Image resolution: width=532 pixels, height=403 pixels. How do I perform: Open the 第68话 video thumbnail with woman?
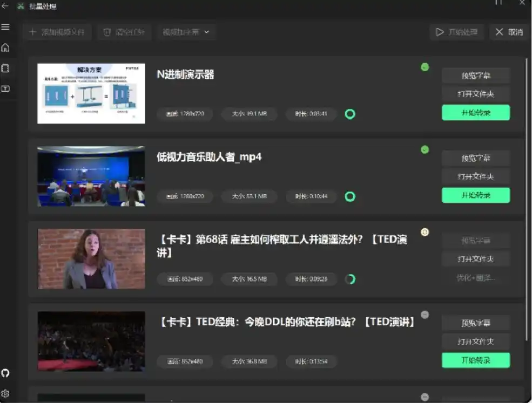click(91, 259)
